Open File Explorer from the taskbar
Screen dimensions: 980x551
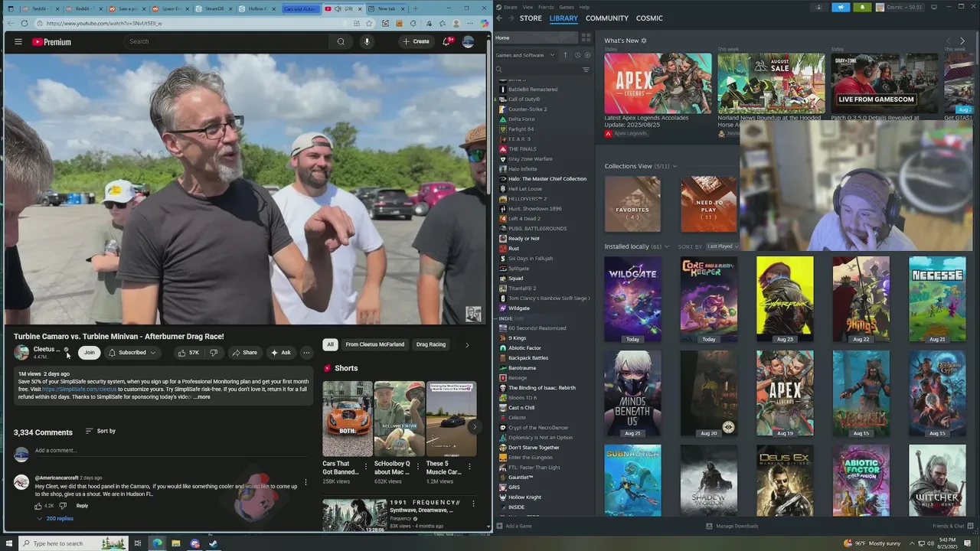point(175,543)
